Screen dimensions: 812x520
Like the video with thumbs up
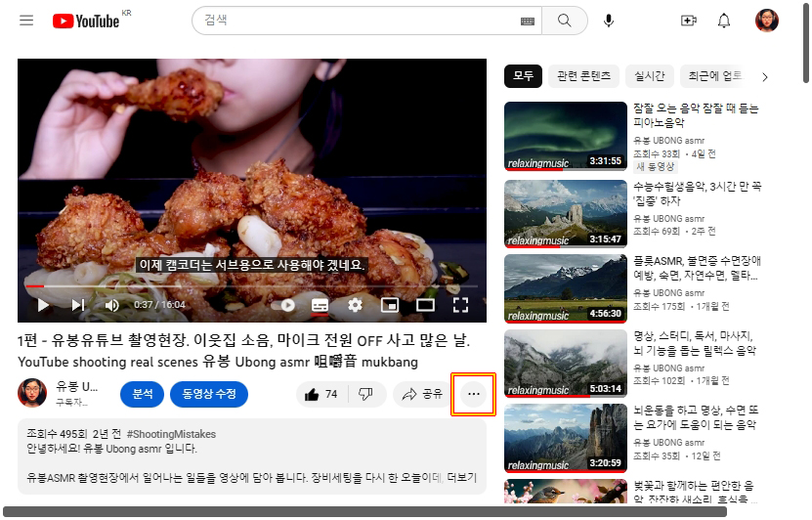pyautogui.click(x=321, y=395)
